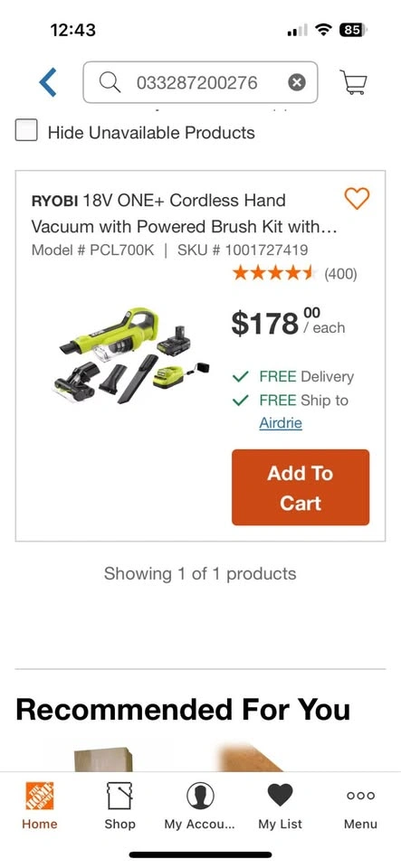Tap the magnifying glass search icon

pos(110,82)
